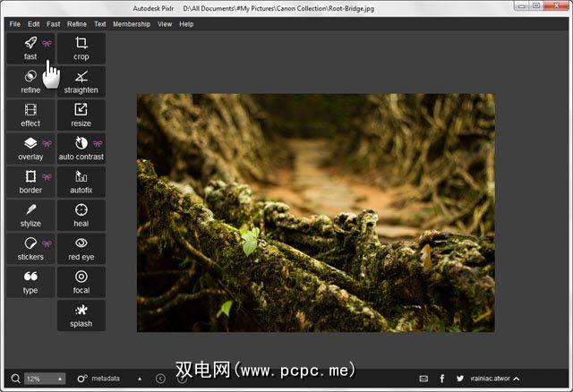Share the photo on Twitter
Image resolution: width=573 pixels, height=392 pixels.
460,379
